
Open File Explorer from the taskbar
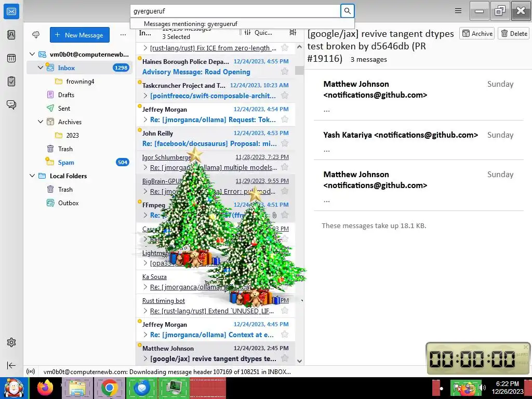click(x=77, y=388)
